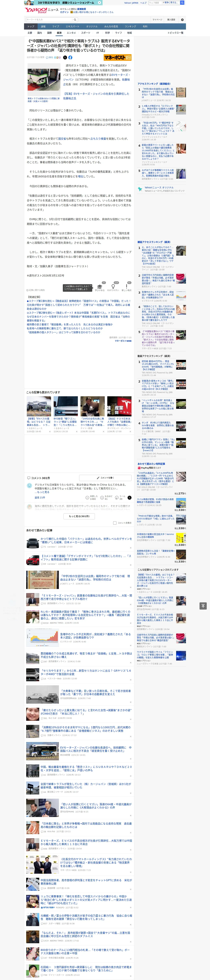Click the 新規取得 ID link
210x980 pixels.
coord(82,9)
